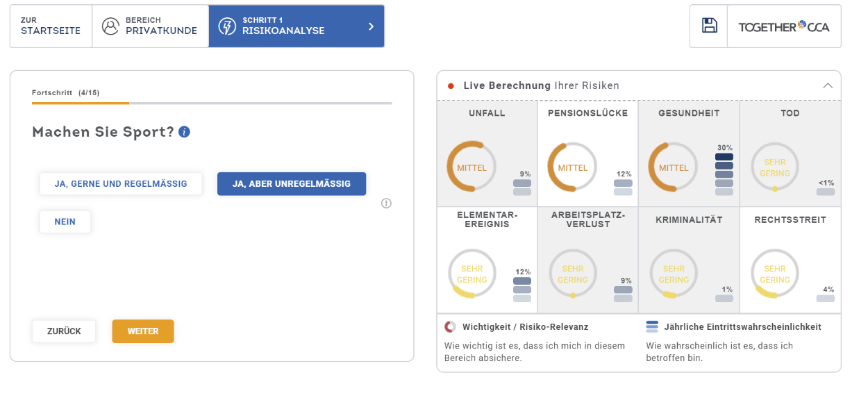Click the Rechtsstreit risk tile

click(x=790, y=260)
